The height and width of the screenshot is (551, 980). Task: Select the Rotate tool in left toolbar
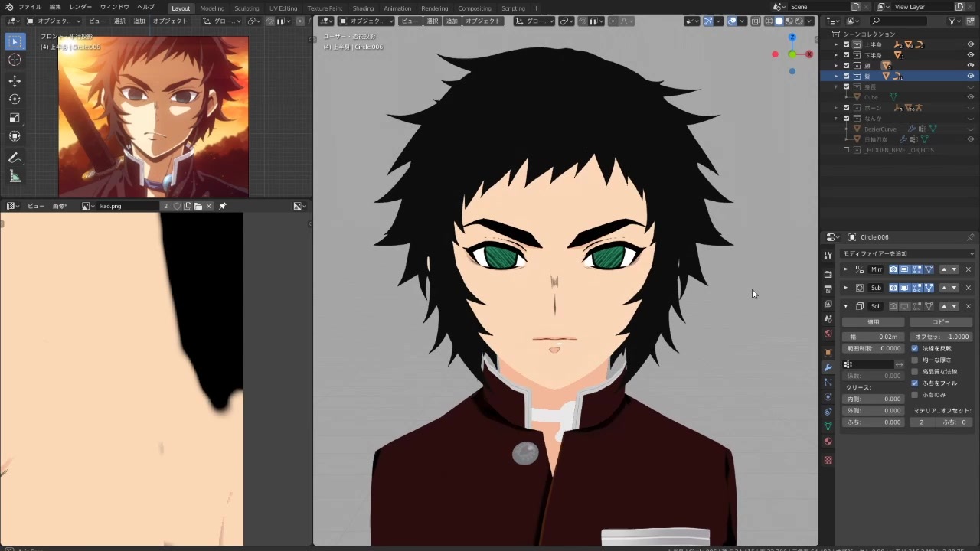(15, 99)
